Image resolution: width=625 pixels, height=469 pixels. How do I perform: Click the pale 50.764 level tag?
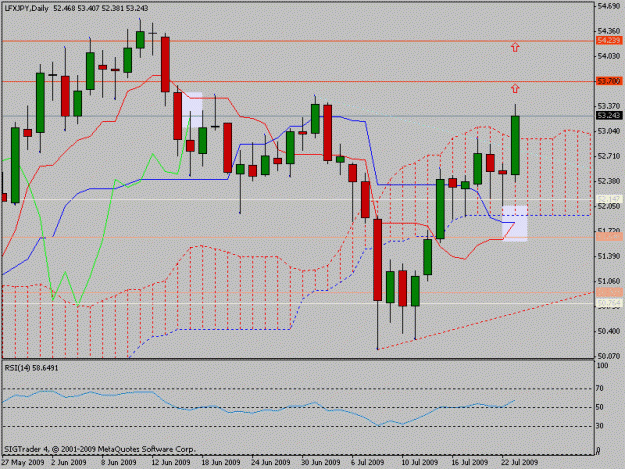pyautogui.click(x=609, y=304)
